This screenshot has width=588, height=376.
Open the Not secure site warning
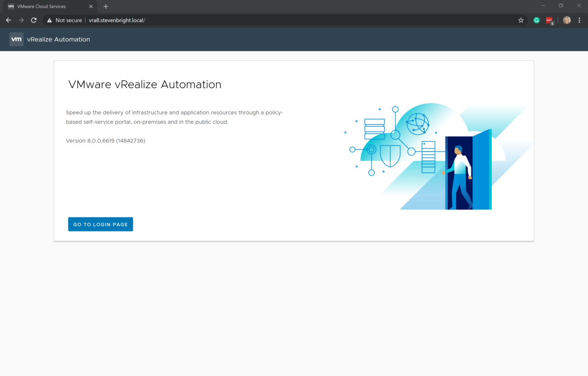pos(65,20)
